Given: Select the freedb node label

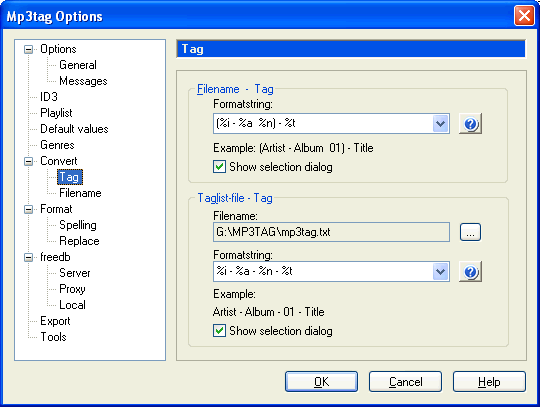Looking at the screenshot, I should tap(55, 257).
